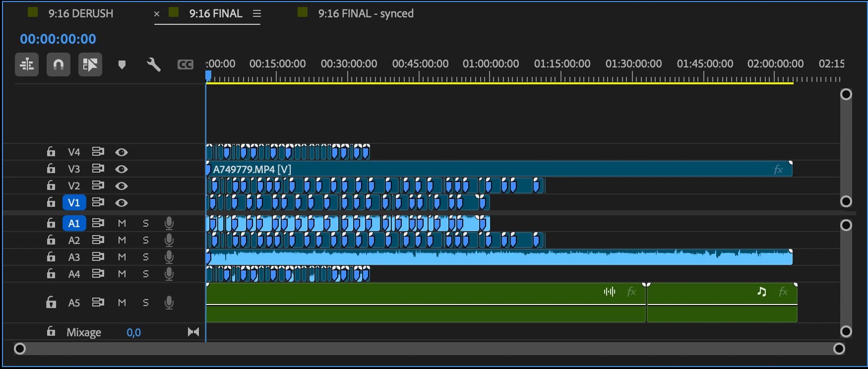
Task: Toggle sync lock on the A5 track
Action: pyautogui.click(x=98, y=303)
